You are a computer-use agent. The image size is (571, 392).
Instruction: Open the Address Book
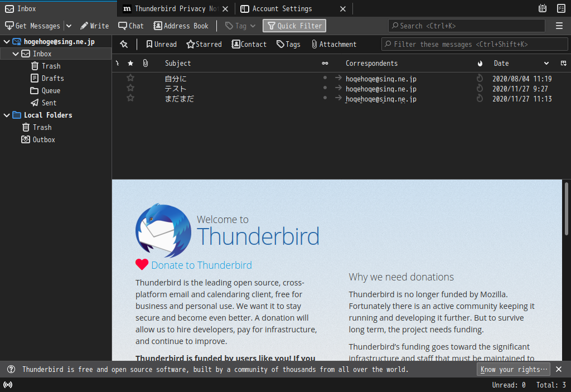tap(181, 26)
